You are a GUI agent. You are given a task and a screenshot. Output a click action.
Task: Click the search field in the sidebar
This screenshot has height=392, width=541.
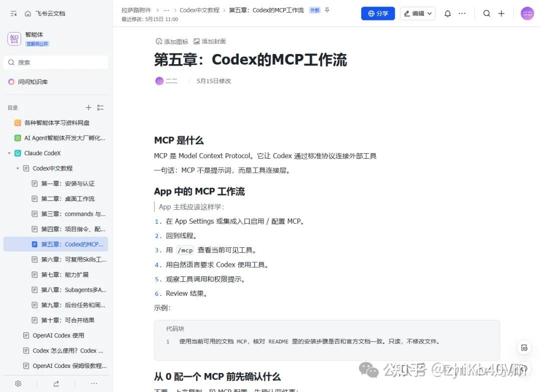tap(56, 63)
